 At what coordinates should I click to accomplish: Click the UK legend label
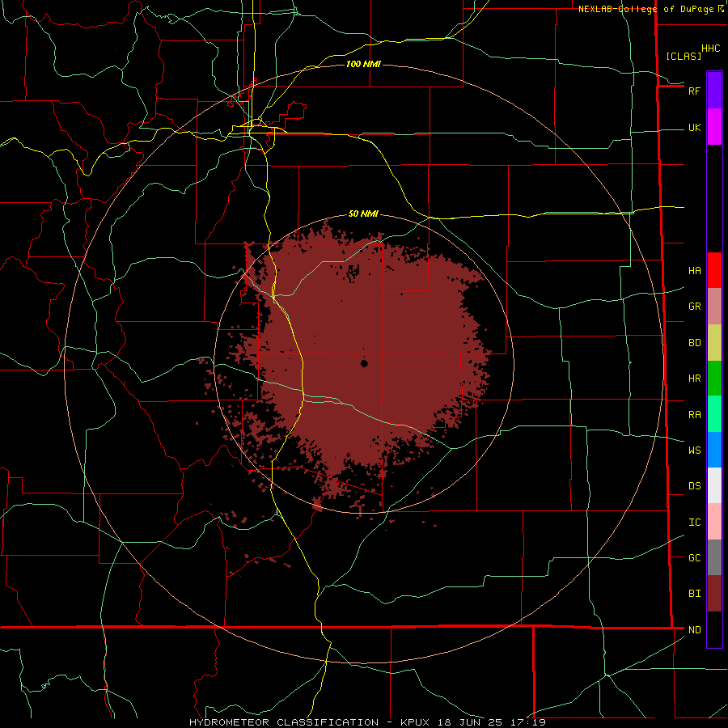coord(694,128)
